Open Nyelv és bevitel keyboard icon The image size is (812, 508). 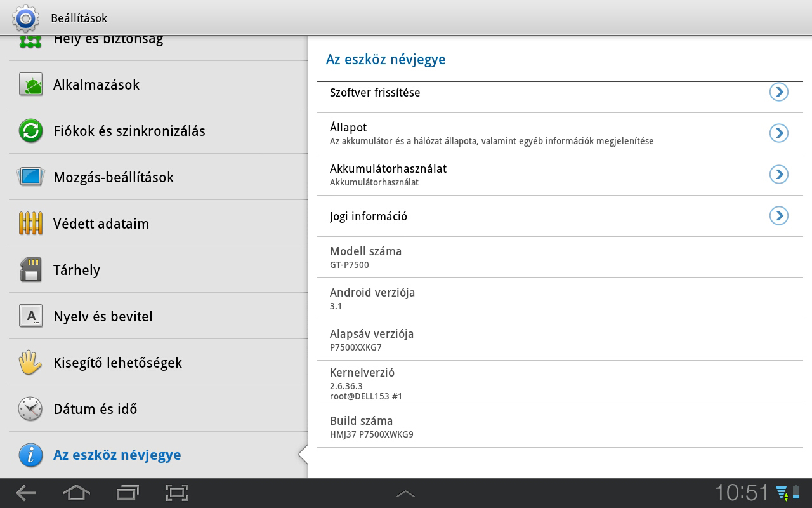[x=30, y=316]
